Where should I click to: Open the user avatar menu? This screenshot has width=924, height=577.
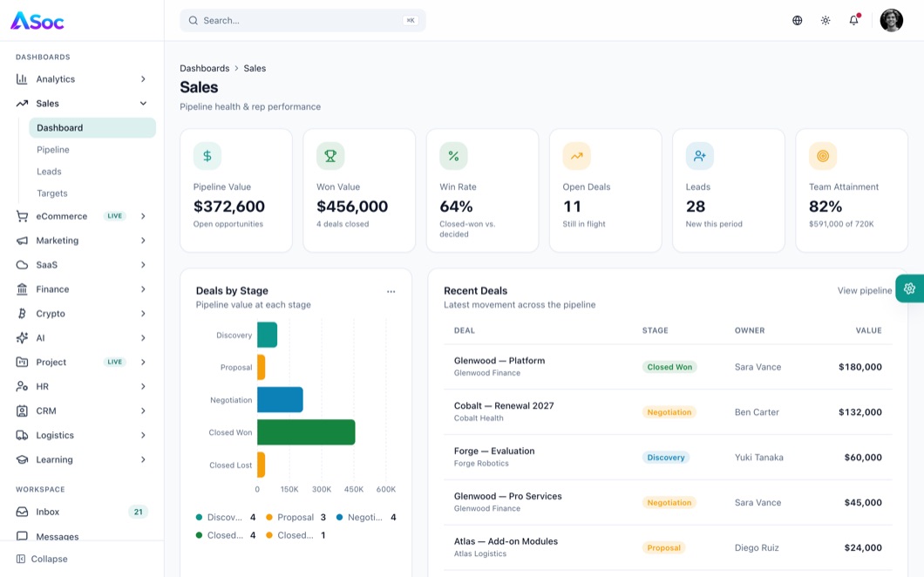[x=891, y=20]
